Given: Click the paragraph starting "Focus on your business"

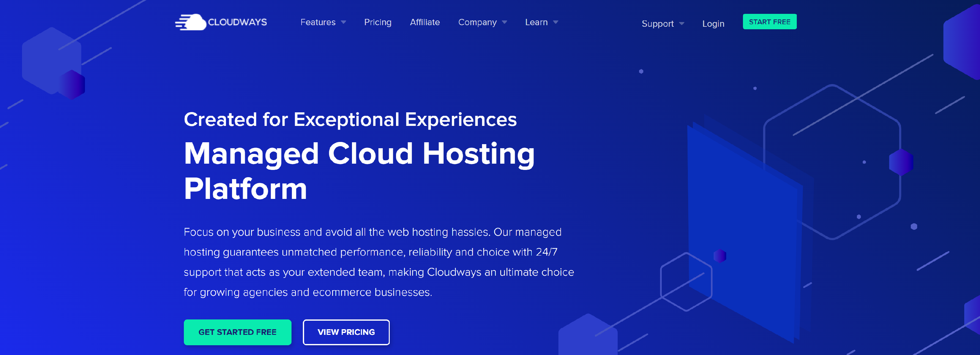Looking at the screenshot, I should (x=378, y=262).
